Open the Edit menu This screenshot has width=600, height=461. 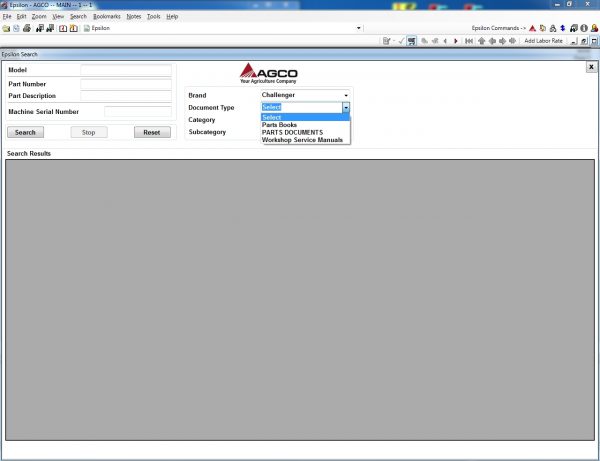tap(21, 16)
